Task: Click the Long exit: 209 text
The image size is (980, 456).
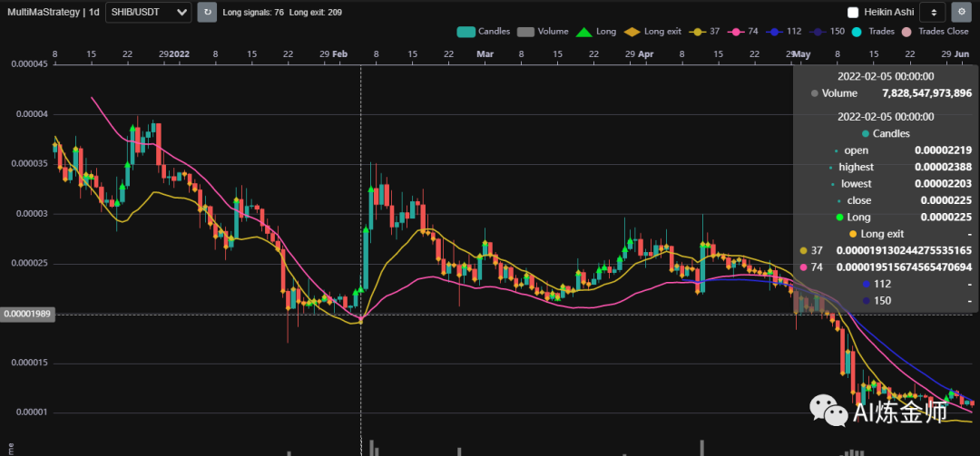Action: (316, 12)
